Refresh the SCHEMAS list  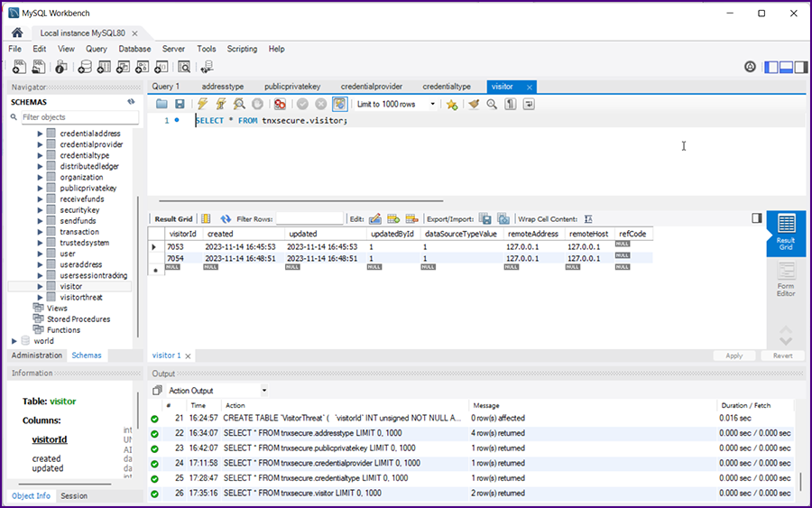[131, 102]
